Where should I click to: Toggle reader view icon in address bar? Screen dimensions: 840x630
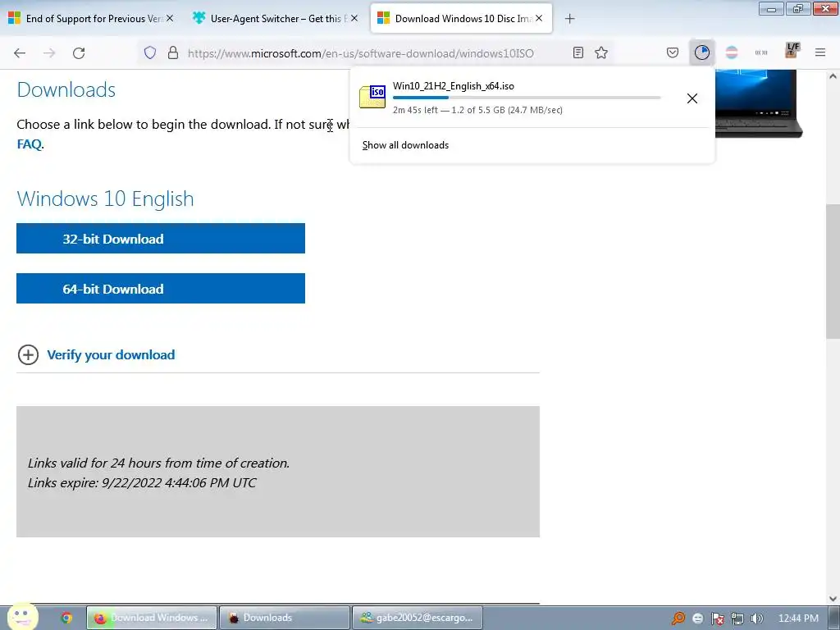578,52
